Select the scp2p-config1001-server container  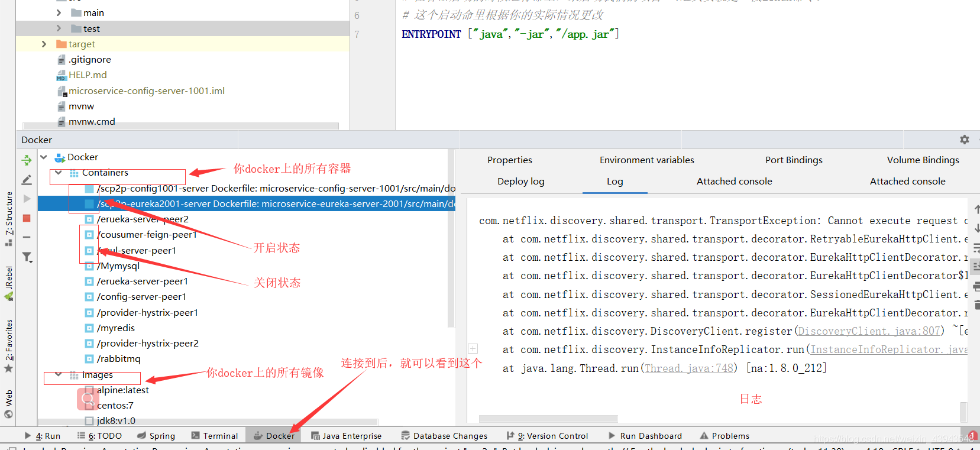(247, 189)
